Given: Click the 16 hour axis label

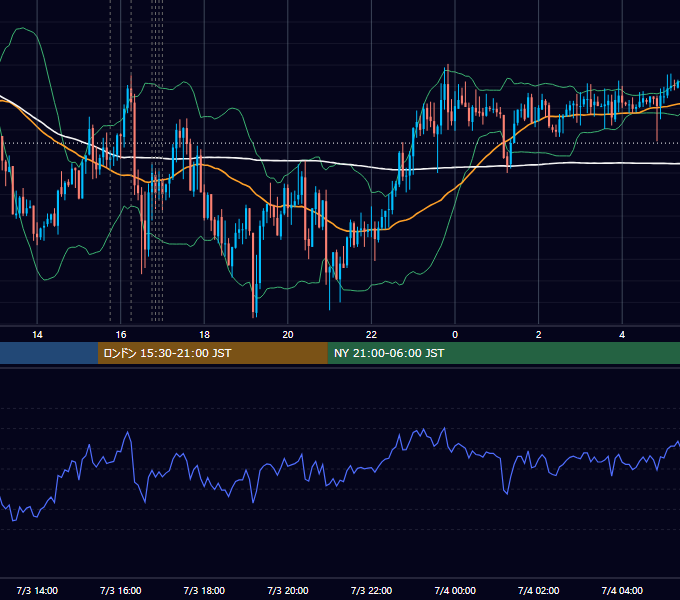Looking at the screenshot, I should click(121, 335).
